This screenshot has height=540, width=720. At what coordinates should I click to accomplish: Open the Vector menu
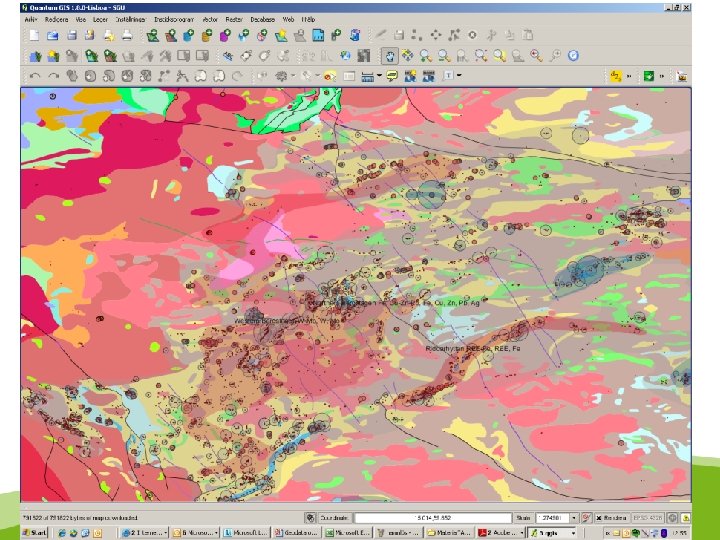[210, 19]
